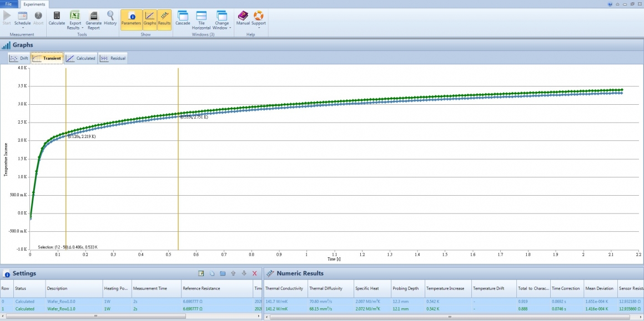
Task: Sort by the Measurement Time column header
Action: [157, 289]
